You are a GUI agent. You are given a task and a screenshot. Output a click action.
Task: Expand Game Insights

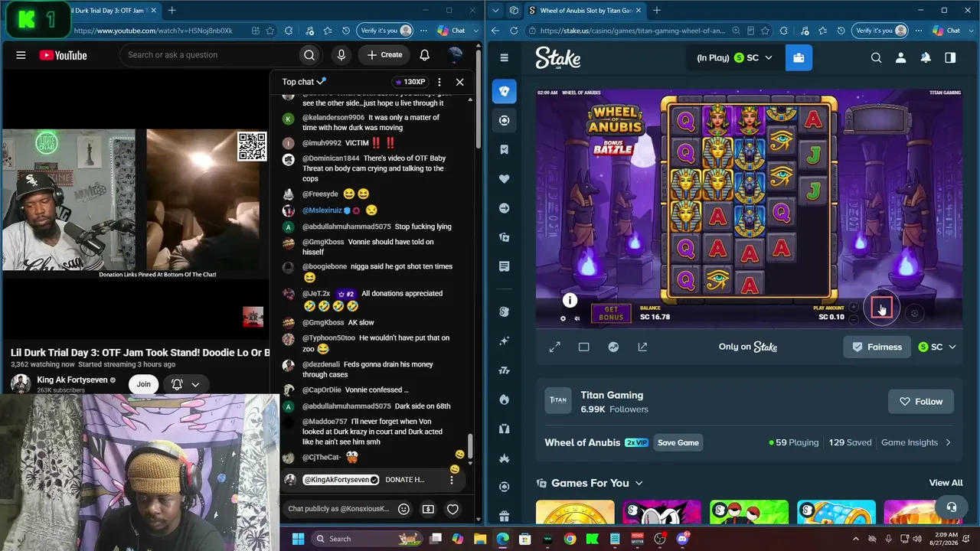(x=916, y=443)
